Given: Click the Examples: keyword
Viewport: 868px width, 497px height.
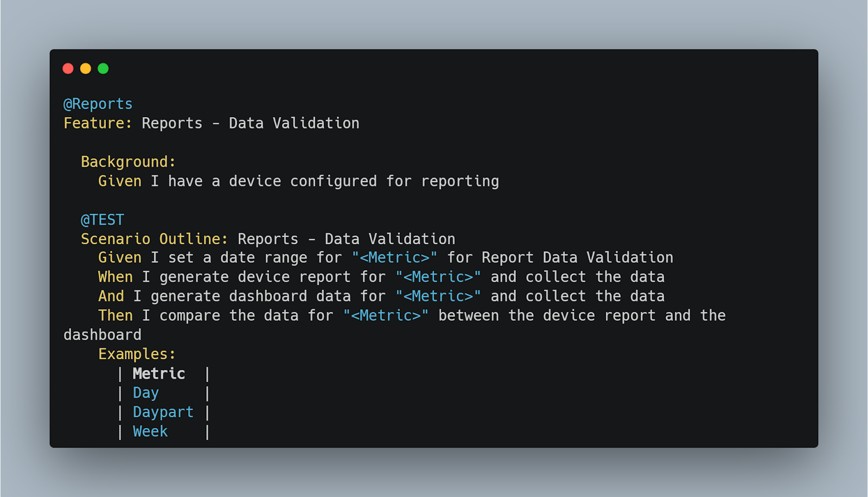Looking at the screenshot, I should tap(137, 354).
